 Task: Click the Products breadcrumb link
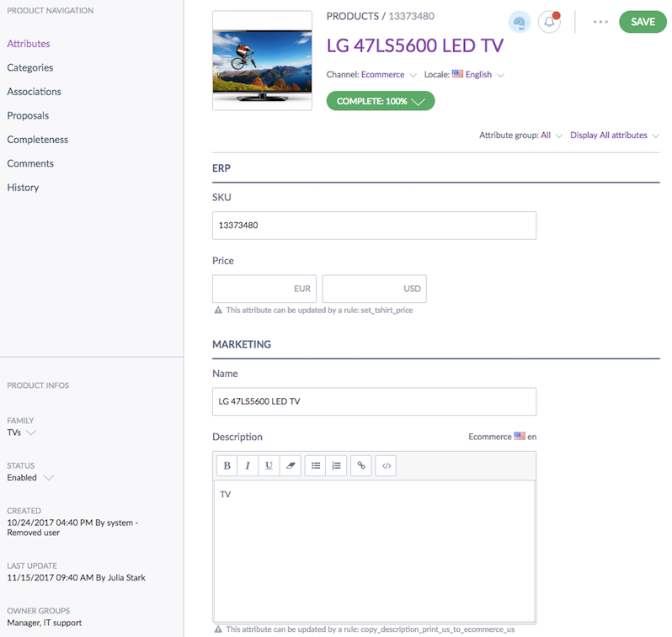(x=353, y=16)
